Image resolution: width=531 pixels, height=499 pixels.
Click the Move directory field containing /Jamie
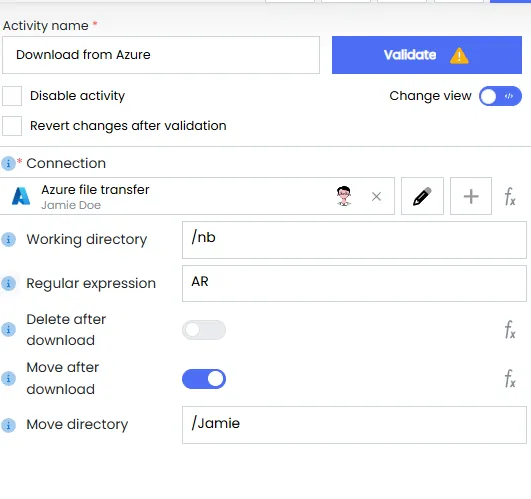pos(354,425)
